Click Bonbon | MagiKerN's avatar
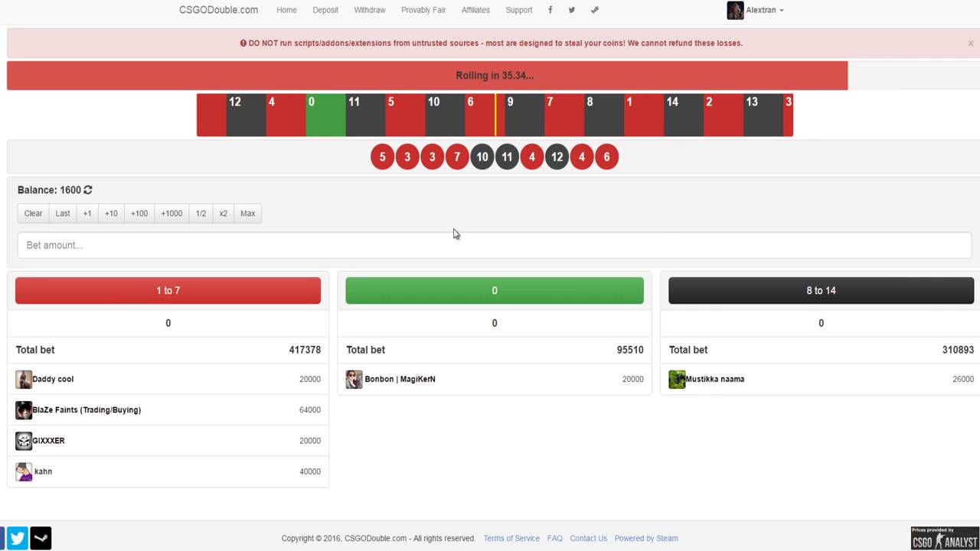The width and height of the screenshot is (980, 551). pyautogui.click(x=354, y=380)
